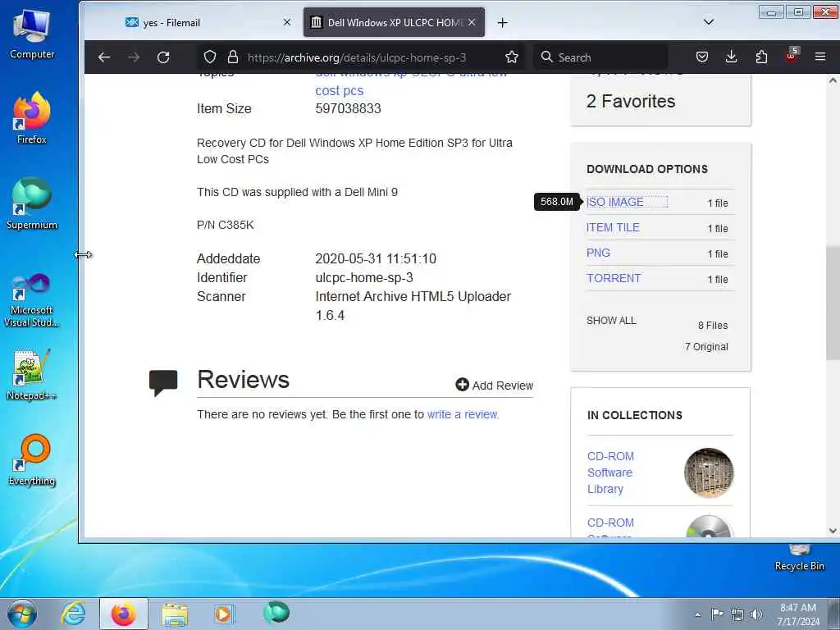Click the scrollbar down arrow
The image size is (840, 630).
click(x=833, y=531)
